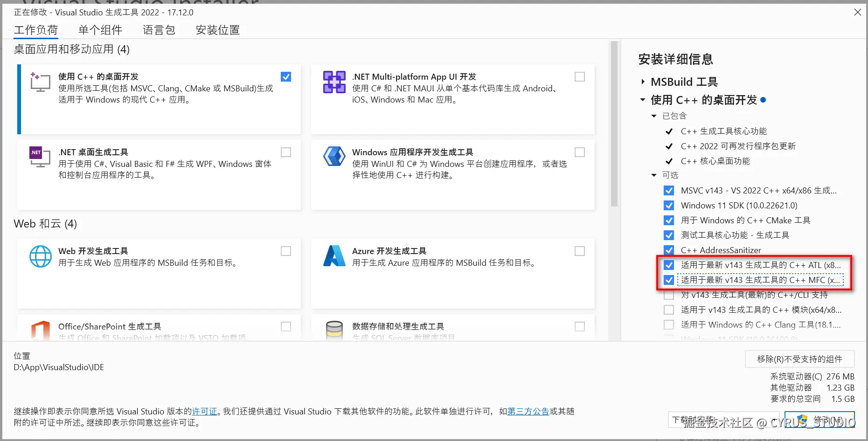
Task: Click the C++ 核心桌面功能 included item
Action: 715,161
